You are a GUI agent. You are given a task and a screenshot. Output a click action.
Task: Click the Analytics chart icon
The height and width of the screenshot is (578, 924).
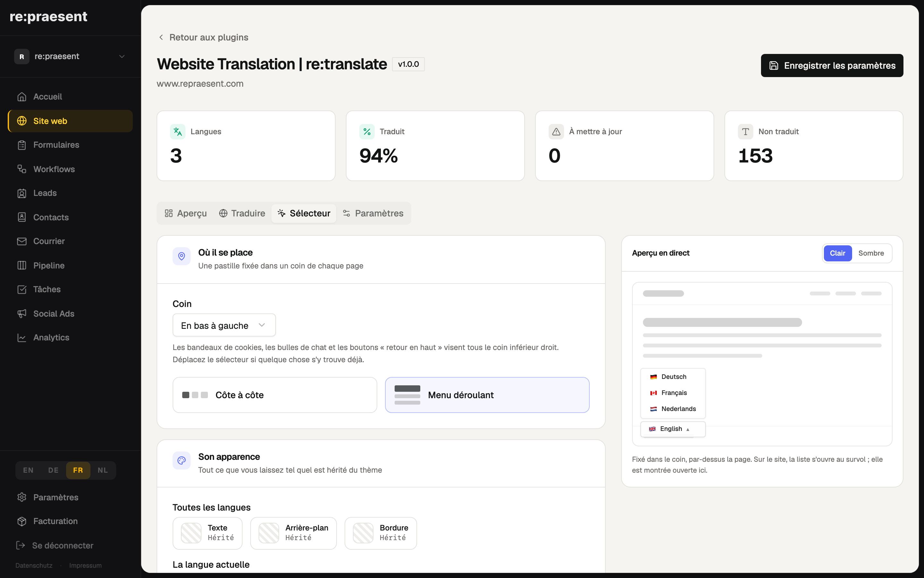click(x=22, y=337)
